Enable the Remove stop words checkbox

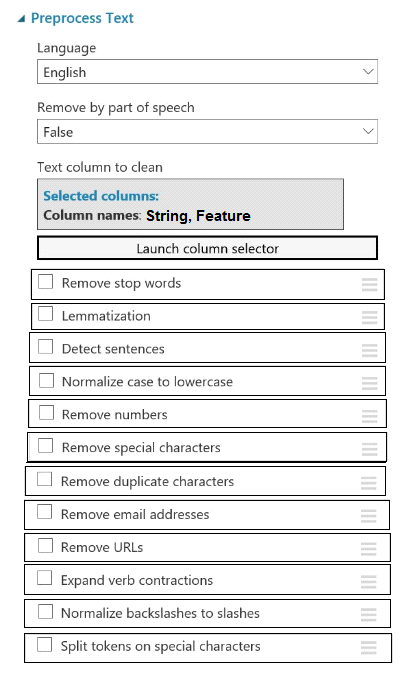point(45,282)
